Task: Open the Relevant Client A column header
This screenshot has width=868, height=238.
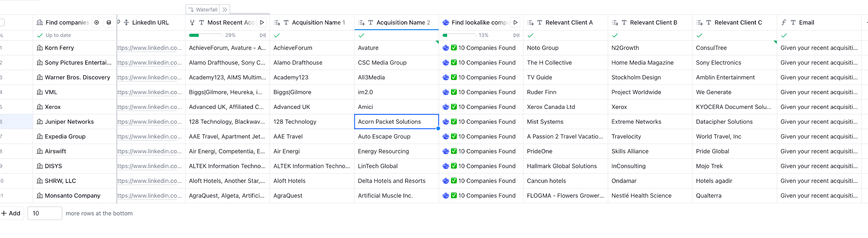Action: tap(565, 22)
